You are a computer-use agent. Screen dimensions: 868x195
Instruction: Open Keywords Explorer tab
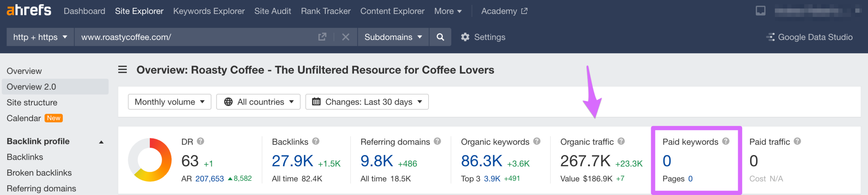[x=209, y=11]
